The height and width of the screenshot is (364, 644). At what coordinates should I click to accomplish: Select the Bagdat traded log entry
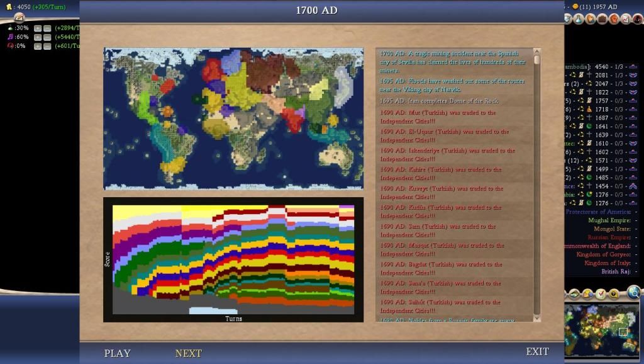[454, 268]
